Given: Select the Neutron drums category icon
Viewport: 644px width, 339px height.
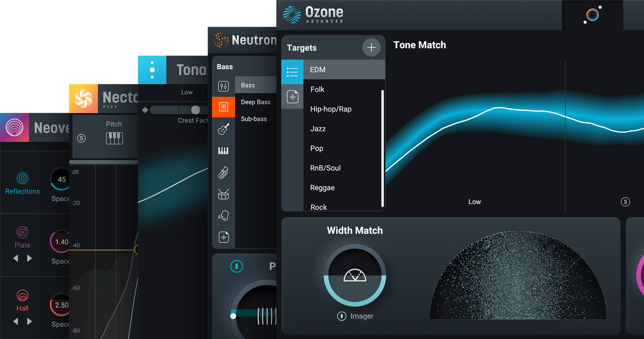Looking at the screenshot, I should click(x=223, y=194).
